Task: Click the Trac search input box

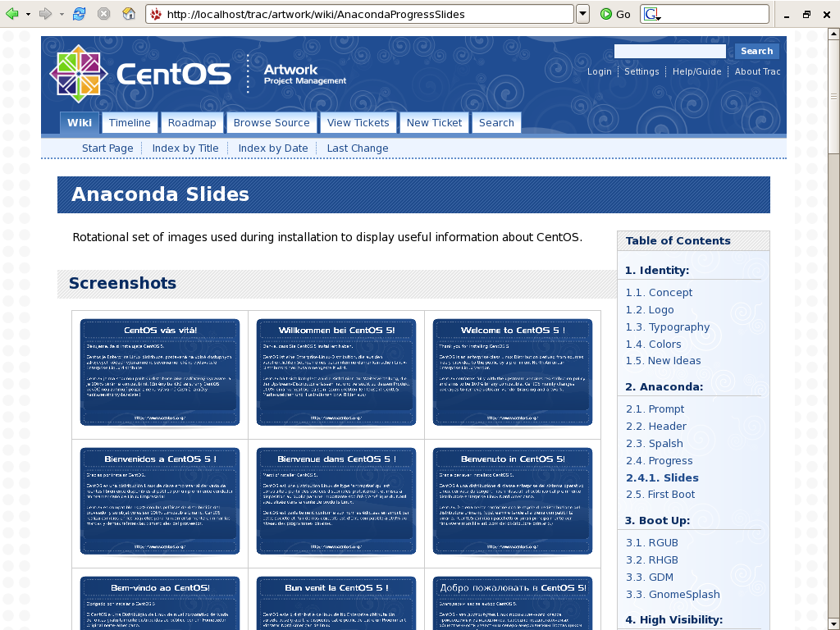Action: 669,51
